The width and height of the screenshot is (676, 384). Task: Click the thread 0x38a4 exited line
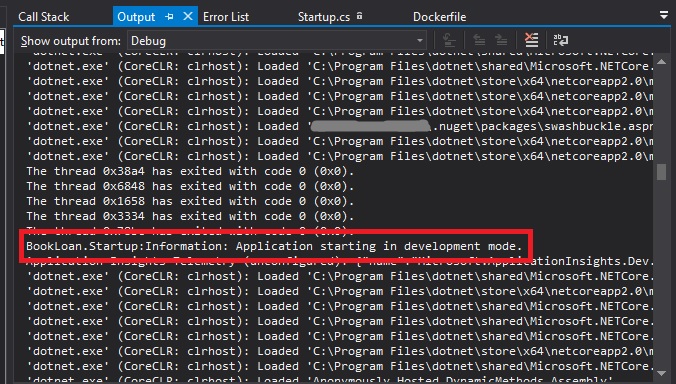click(x=190, y=171)
